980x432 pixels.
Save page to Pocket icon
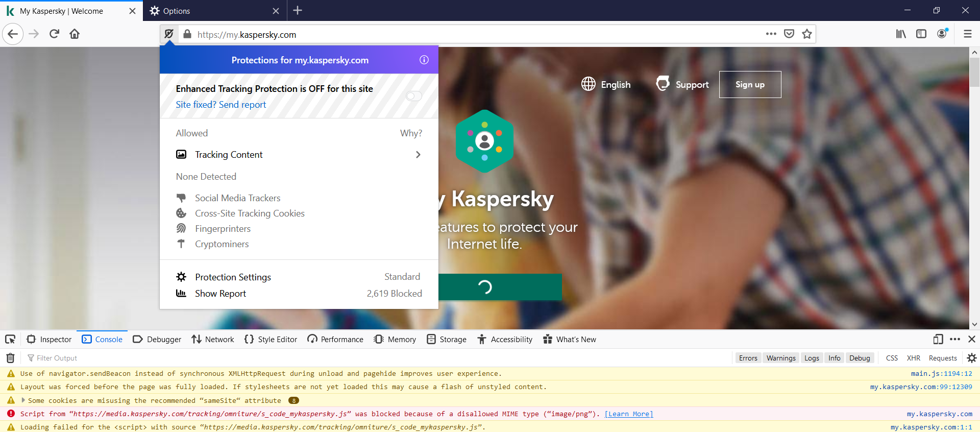pyautogui.click(x=789, y=34)
